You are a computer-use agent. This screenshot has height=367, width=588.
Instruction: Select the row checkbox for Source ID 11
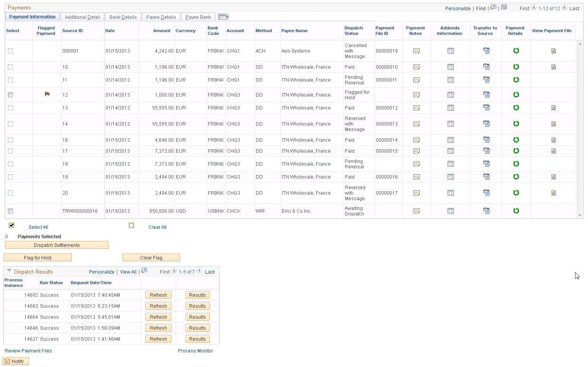(10, 80)
